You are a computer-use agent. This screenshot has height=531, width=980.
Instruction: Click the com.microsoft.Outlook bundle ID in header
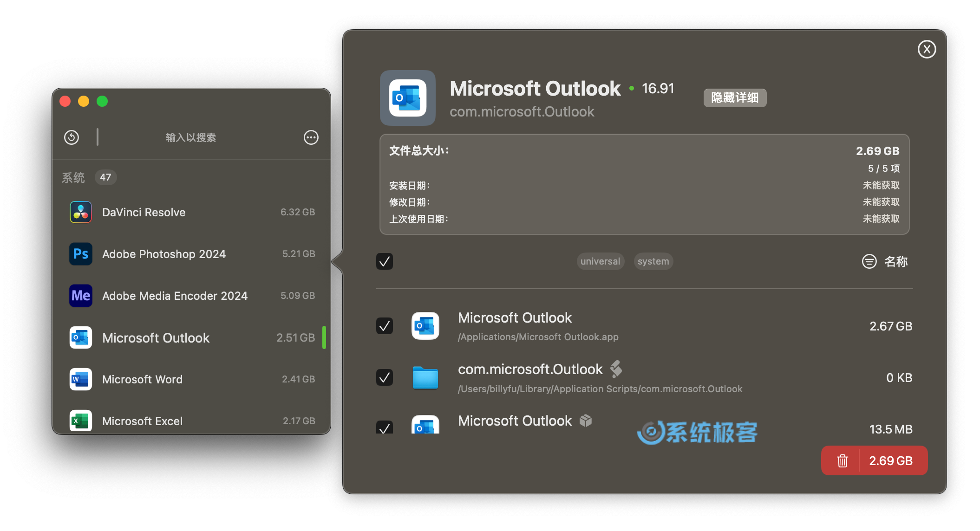pos(522,112)
